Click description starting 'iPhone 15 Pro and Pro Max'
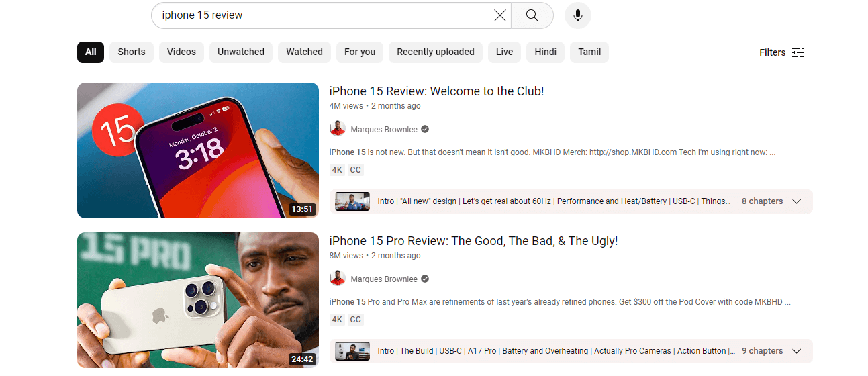 point(560,302)
